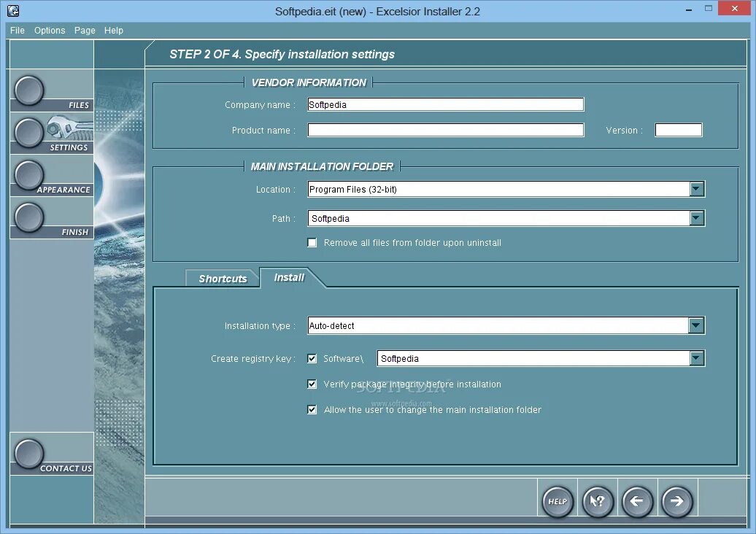The width and height of the screenshot is (756, 534).
Task: Expand the registry key name dropdown arrow
Action: pos(696,358)
